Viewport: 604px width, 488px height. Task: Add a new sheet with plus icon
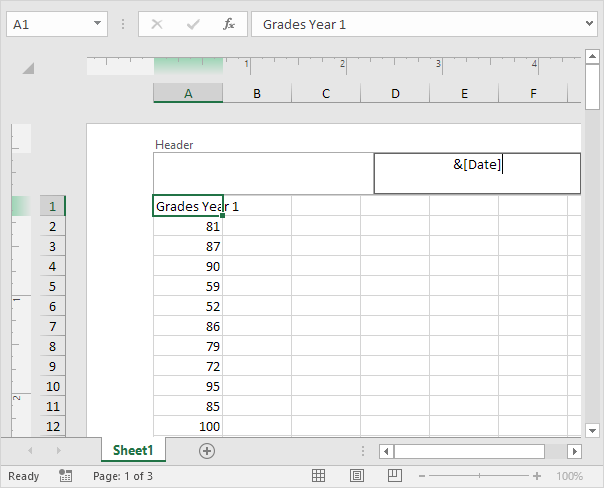[207, 451]
